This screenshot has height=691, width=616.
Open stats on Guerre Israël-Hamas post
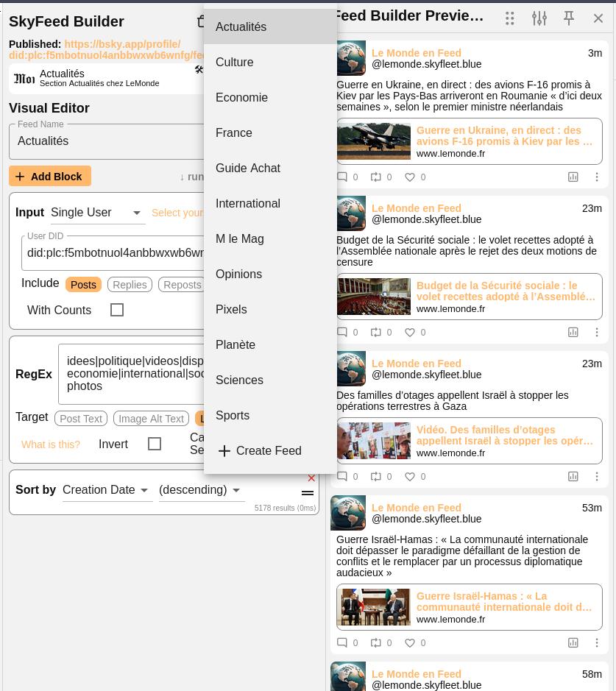pyautogui.click(x=573, y=643)
